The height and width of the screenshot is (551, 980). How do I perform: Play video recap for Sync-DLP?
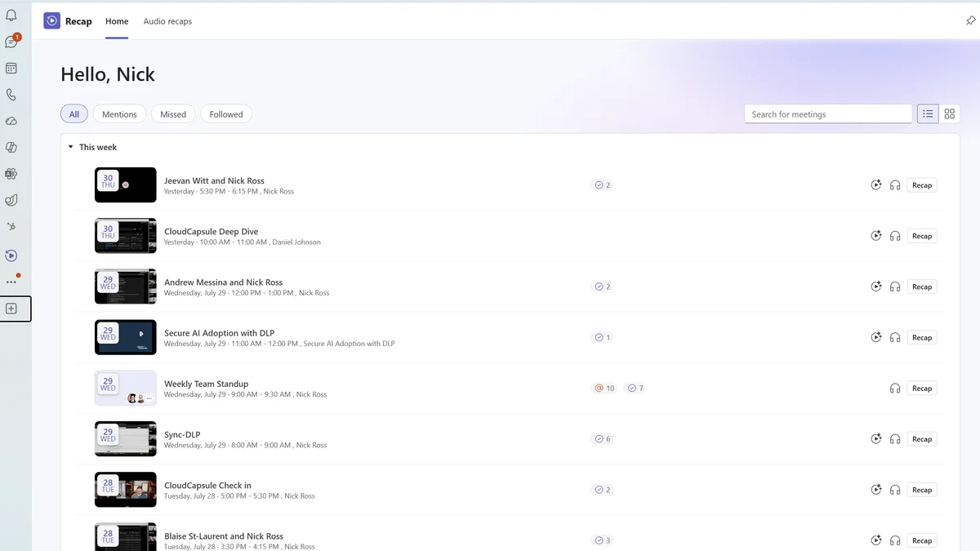[876, 439]
